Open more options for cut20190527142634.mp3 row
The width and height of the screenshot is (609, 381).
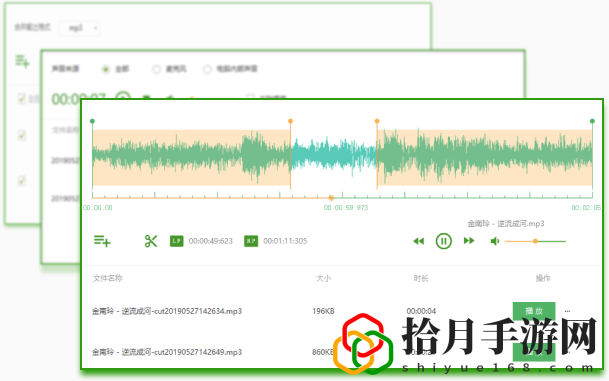pos(567,311)
